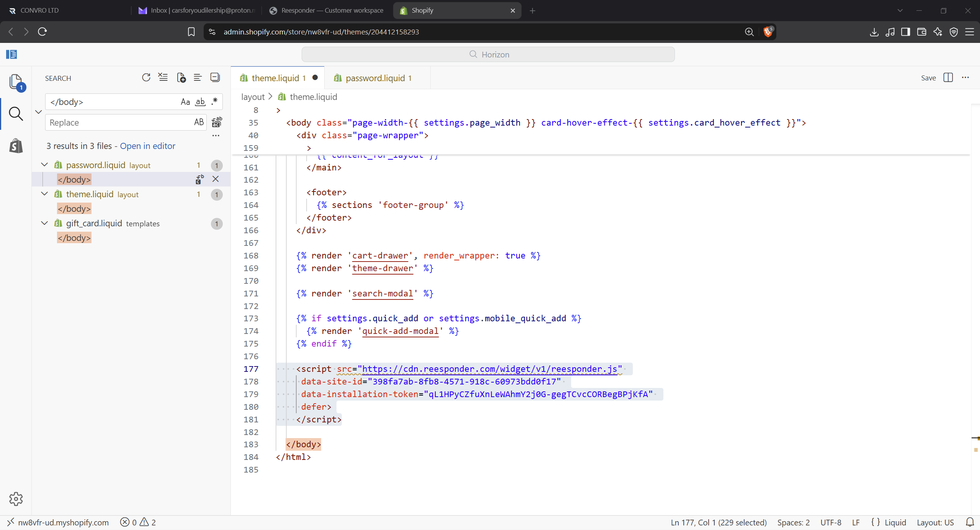The width and height of the screenshot is (980, 530).
Task: Toggle search details ellipsis
Action: coord(216,136)
